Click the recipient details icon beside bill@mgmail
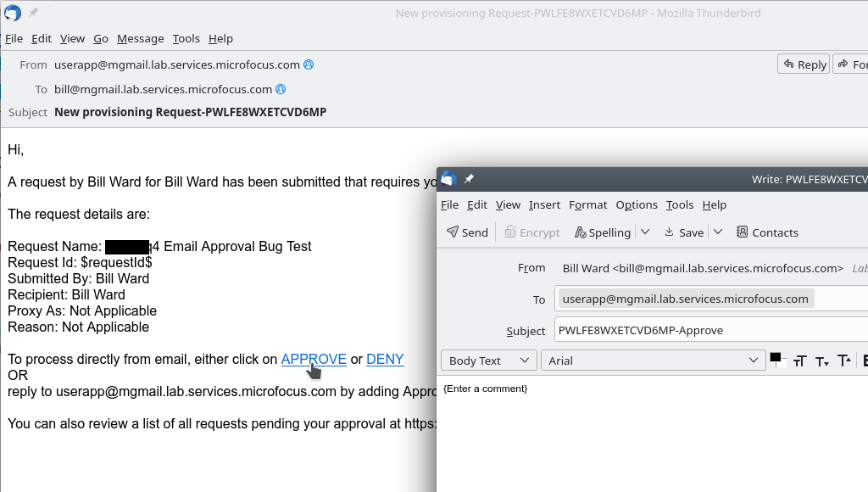868x492 pixels. (x=280, y=89)
